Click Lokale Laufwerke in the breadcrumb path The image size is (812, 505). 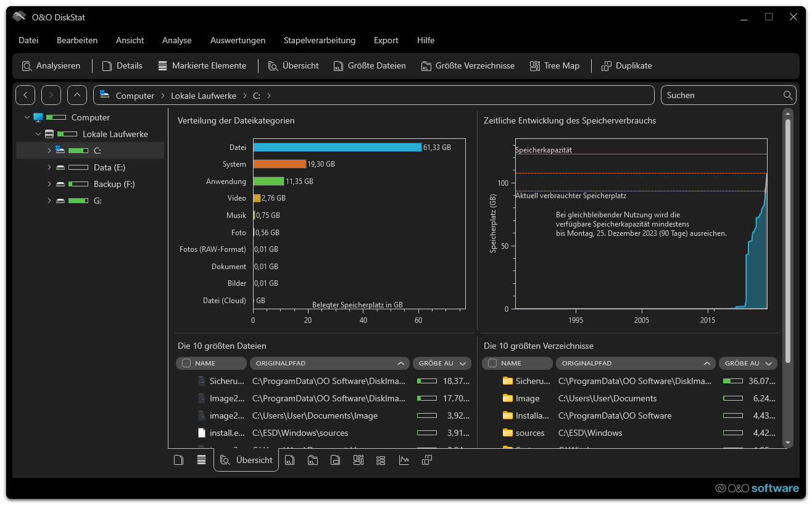point(204,96)
